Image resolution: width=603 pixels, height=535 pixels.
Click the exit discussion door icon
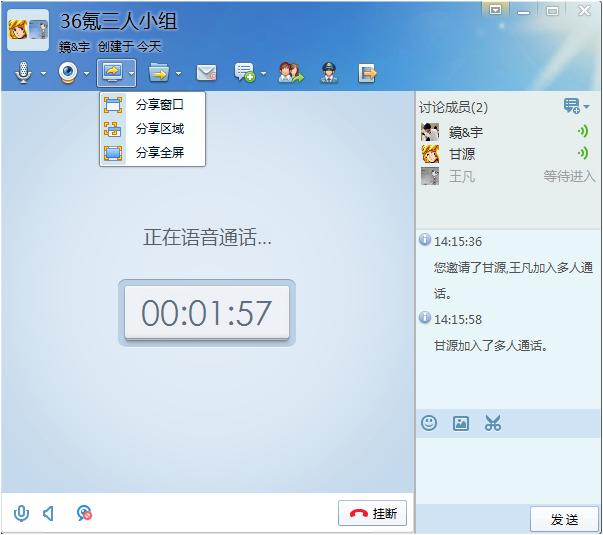[x=367, y=73]
